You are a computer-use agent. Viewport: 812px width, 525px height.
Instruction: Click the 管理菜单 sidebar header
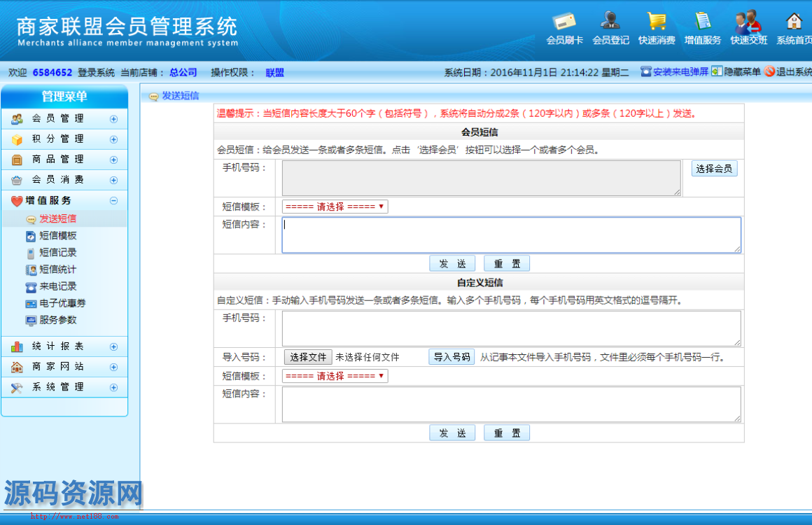pos(64,97)
